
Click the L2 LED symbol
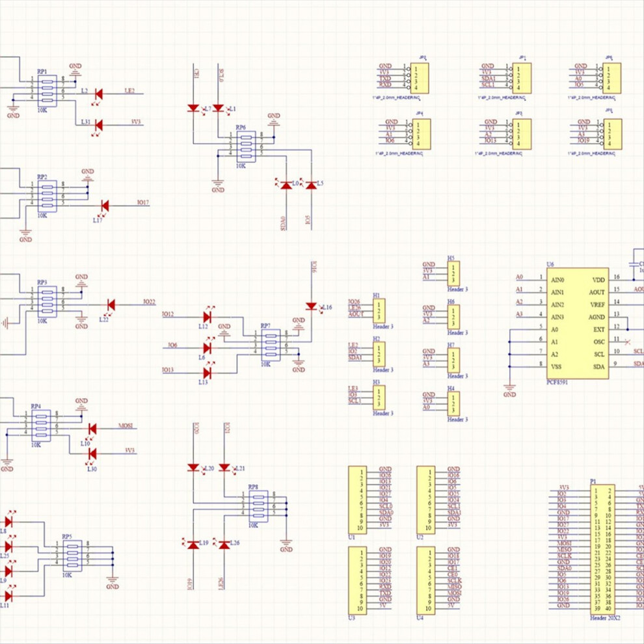99,94
